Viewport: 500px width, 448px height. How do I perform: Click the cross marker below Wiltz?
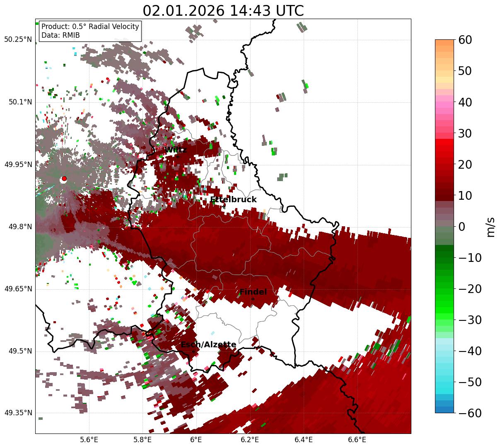pos(177,157)
